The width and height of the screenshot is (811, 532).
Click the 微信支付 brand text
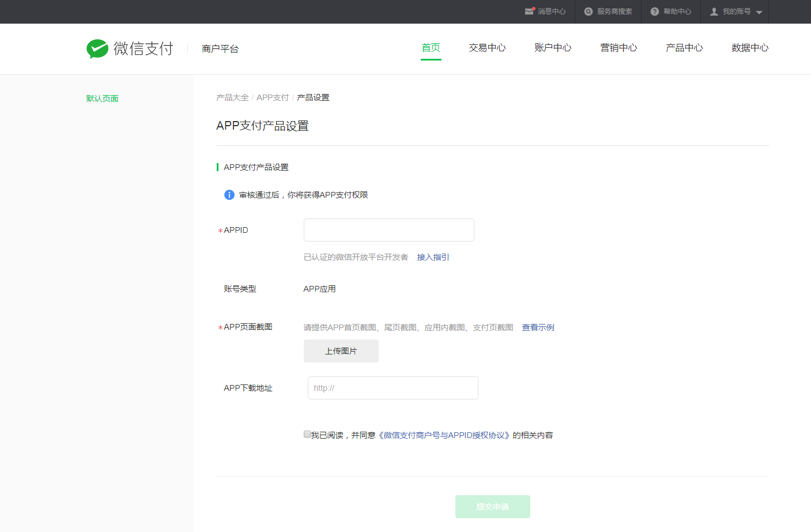click(144, 48)
